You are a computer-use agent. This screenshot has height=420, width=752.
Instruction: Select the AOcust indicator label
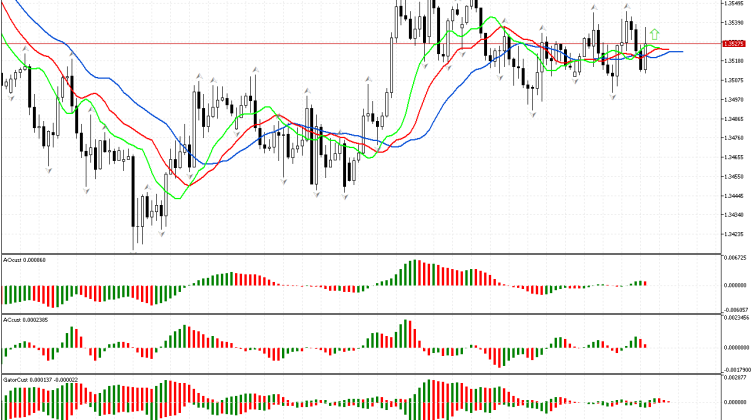(x=25, y=259)
